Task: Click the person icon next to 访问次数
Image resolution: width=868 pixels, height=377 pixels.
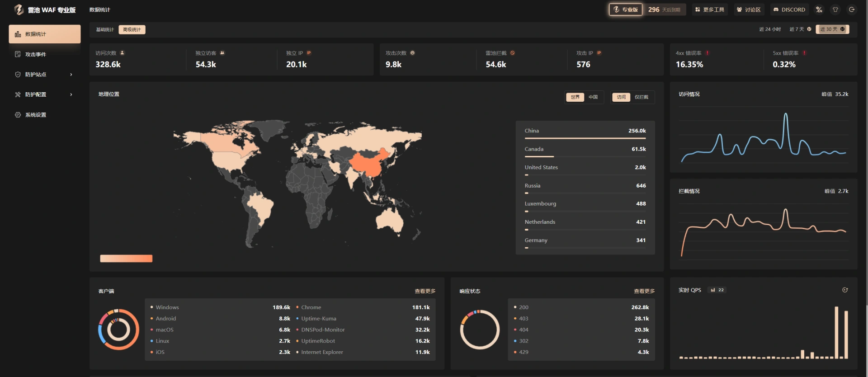Action: click(122, 53)
